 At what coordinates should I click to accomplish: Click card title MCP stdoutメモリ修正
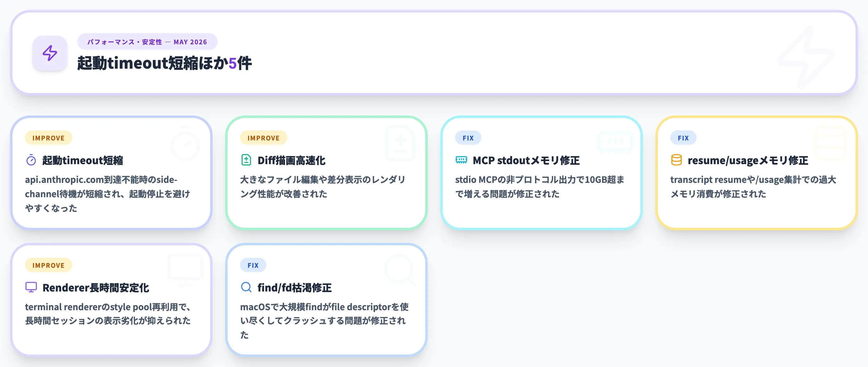coord(526,160)
